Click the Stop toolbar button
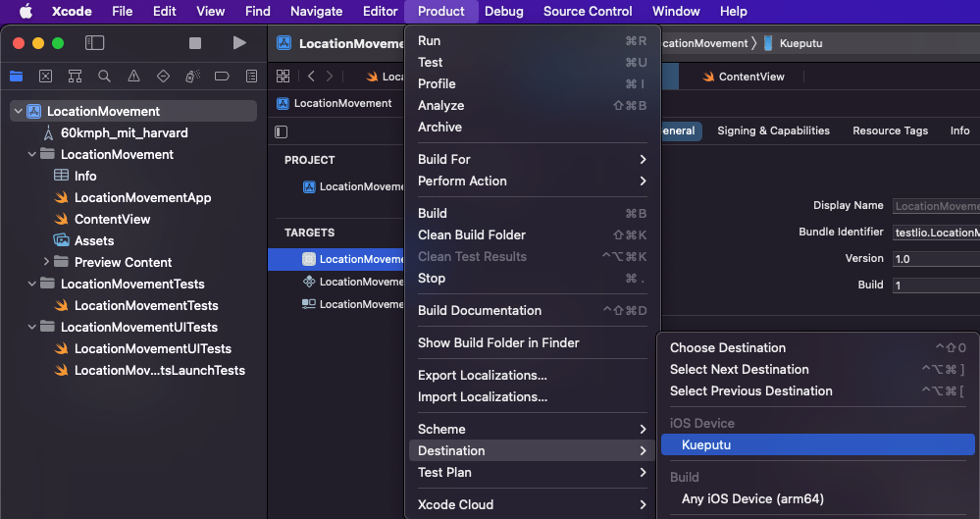Image resolution: width=980 pixels, height=519 pixels. tap(195, 42)
